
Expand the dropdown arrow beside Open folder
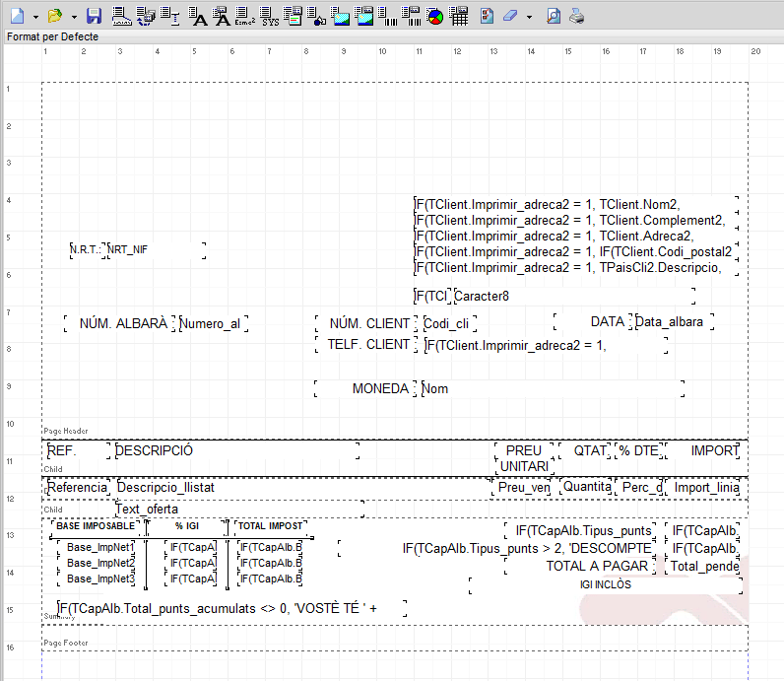point(74,17)
